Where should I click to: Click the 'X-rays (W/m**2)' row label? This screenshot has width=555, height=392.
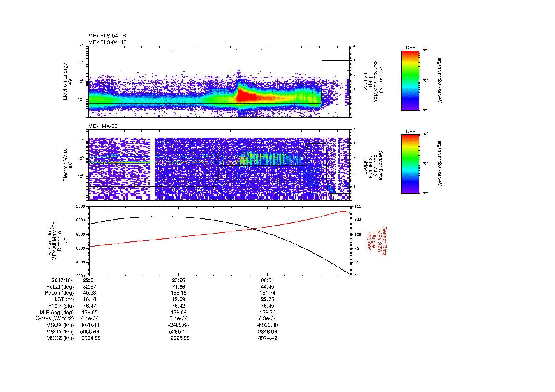tap(55, 318)
